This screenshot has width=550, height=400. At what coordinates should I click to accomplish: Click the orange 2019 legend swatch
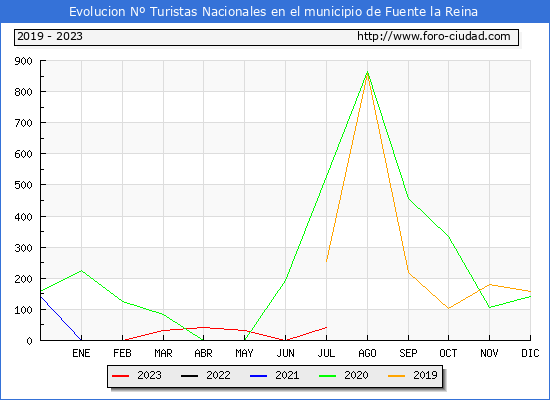click(x=396, y=376)
